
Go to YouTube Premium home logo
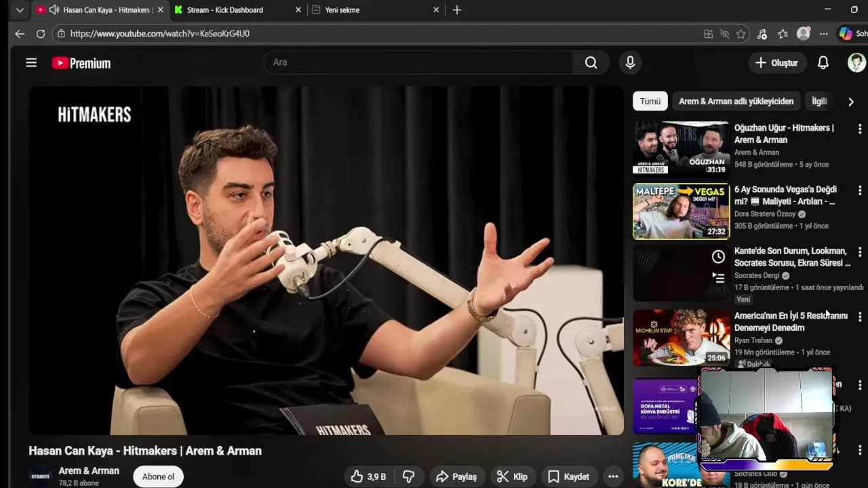tap(81, 63)
